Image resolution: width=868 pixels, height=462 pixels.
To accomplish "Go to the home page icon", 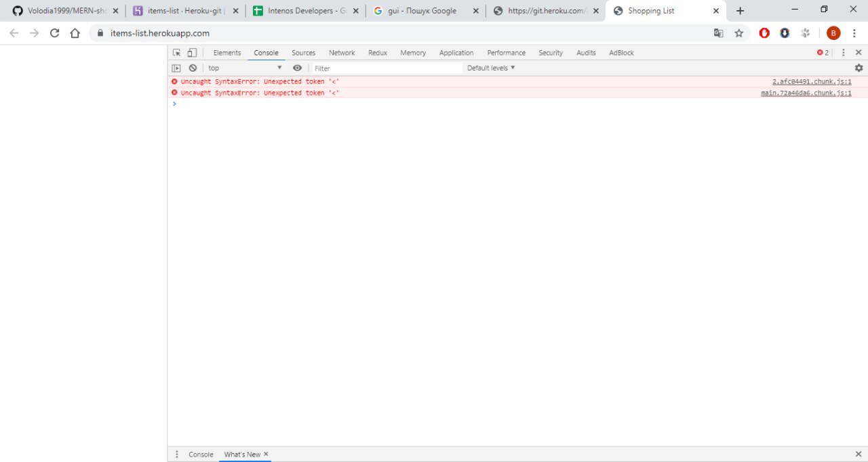I will point(75,33).
